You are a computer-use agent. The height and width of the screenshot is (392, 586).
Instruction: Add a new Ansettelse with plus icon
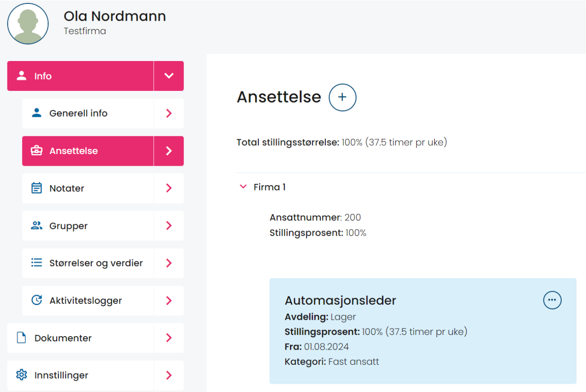coord(342,97)
